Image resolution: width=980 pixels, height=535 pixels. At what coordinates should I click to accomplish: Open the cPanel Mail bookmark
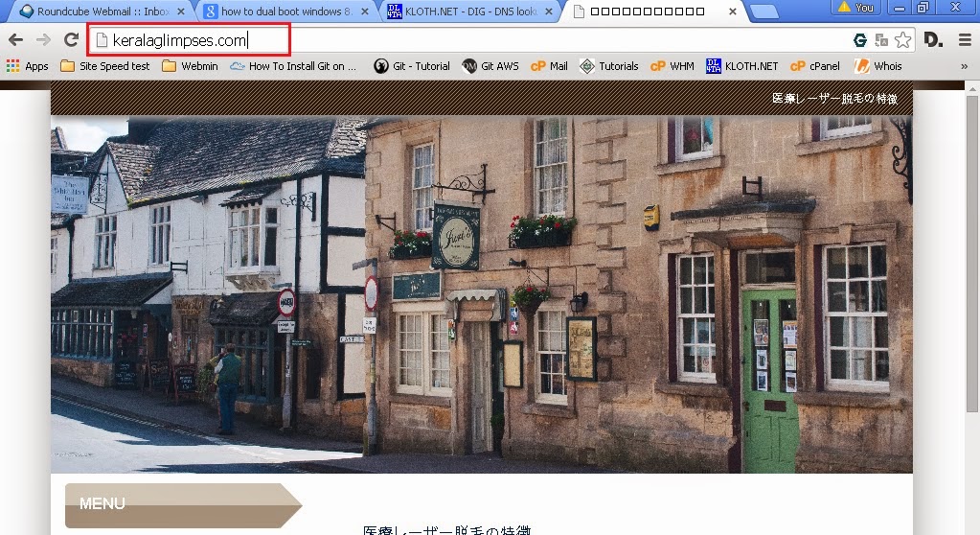click(549, 66)
